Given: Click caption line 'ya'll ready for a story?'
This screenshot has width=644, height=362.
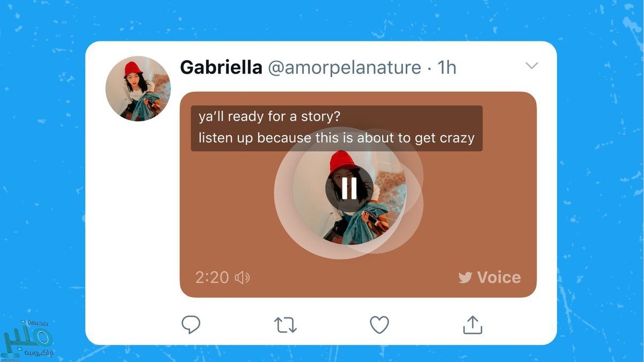Looking at the screenshot, I should click(x=269, y=117).
